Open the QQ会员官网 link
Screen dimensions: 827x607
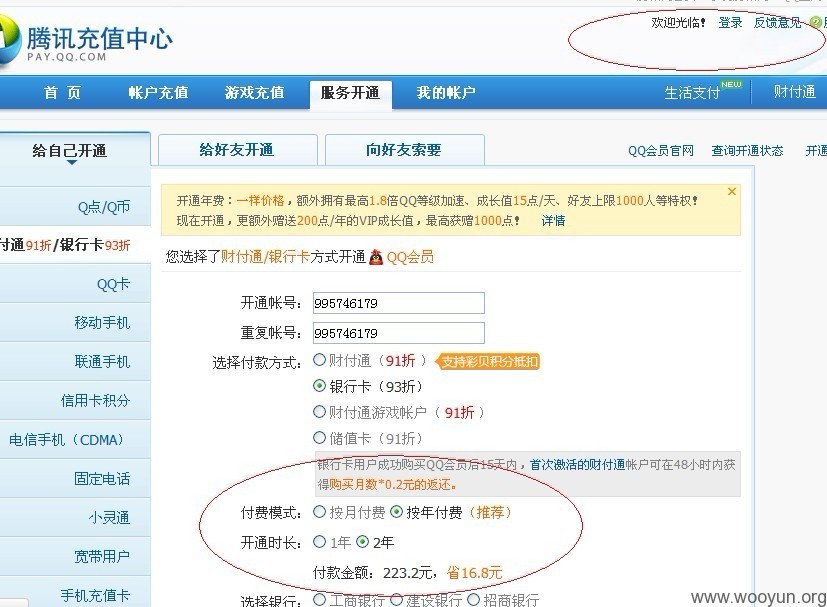[x=661, y=151]
